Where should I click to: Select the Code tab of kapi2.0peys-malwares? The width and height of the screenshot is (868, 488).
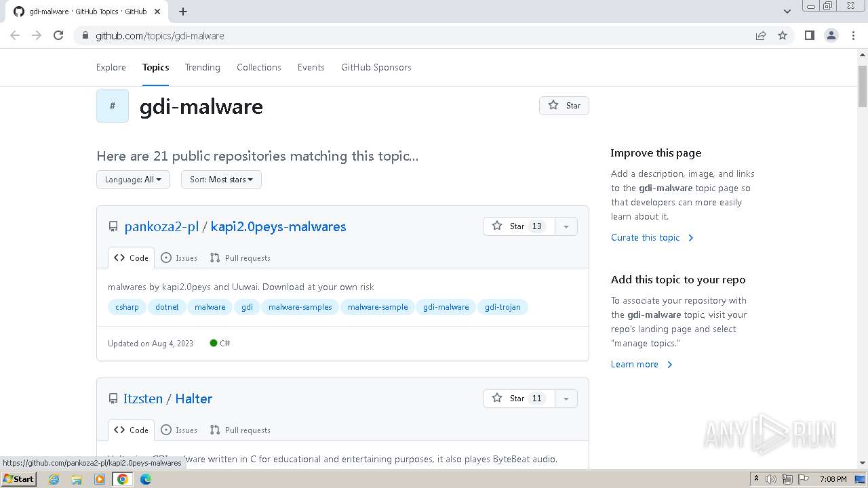coord(131,258)
